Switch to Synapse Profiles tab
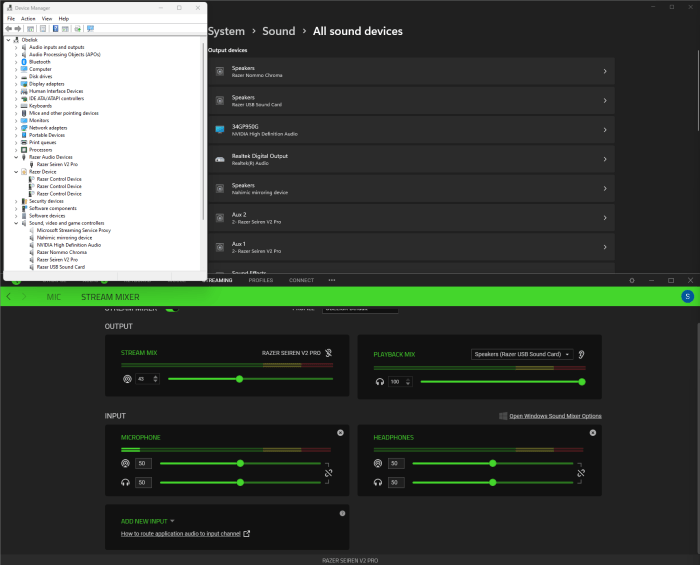Image resolution: width=700 pixels, height=565 pixels. point(261,280)
